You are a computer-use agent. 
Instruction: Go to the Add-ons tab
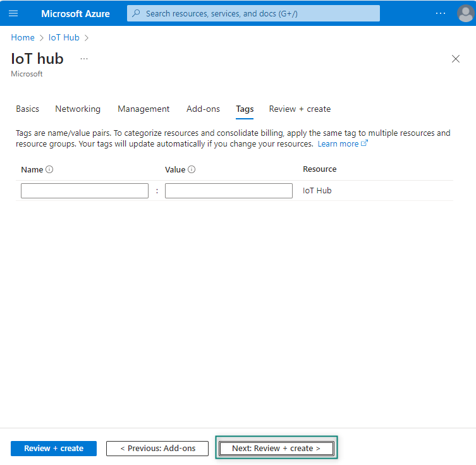click(203, 109)
